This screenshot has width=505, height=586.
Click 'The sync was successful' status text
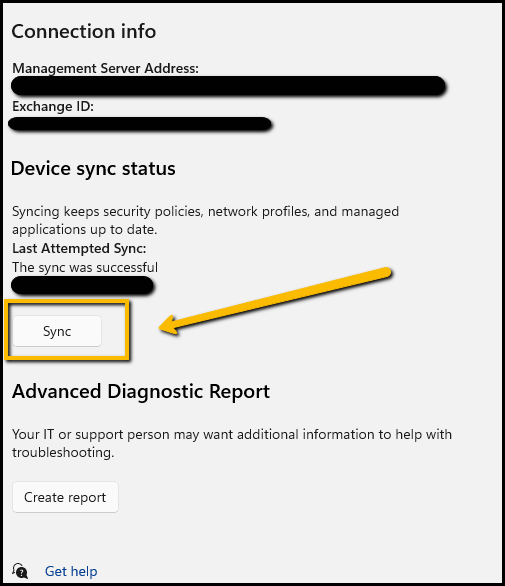pyautogui.click(x=85, y=267)
